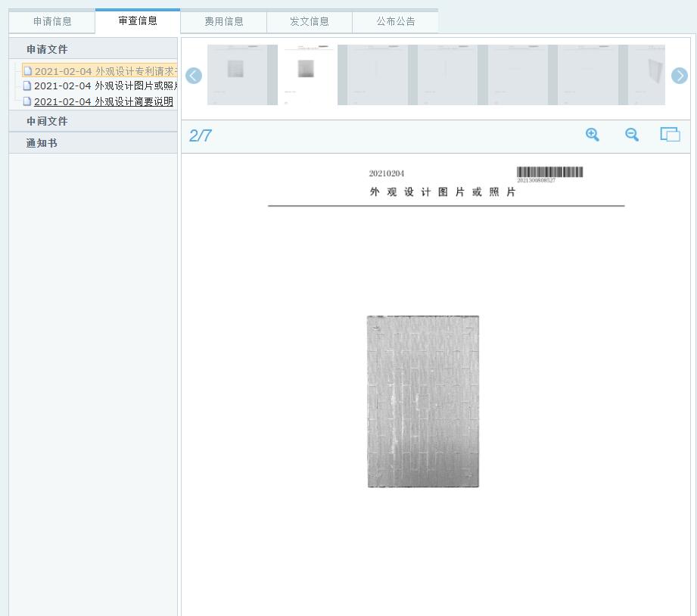Screen dimensions: 697x616
Task: Select the 审查信息 tab
Action: [138, 20]
